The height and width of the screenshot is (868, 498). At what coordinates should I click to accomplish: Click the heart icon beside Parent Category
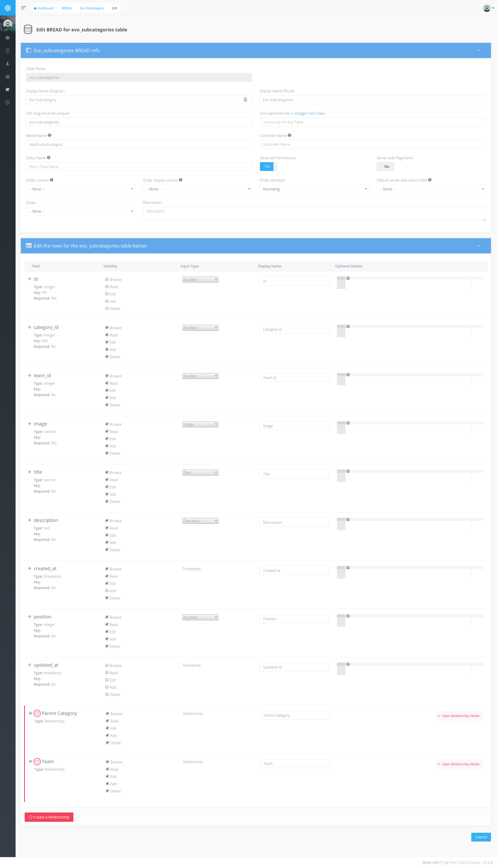(x=37, y=713)
